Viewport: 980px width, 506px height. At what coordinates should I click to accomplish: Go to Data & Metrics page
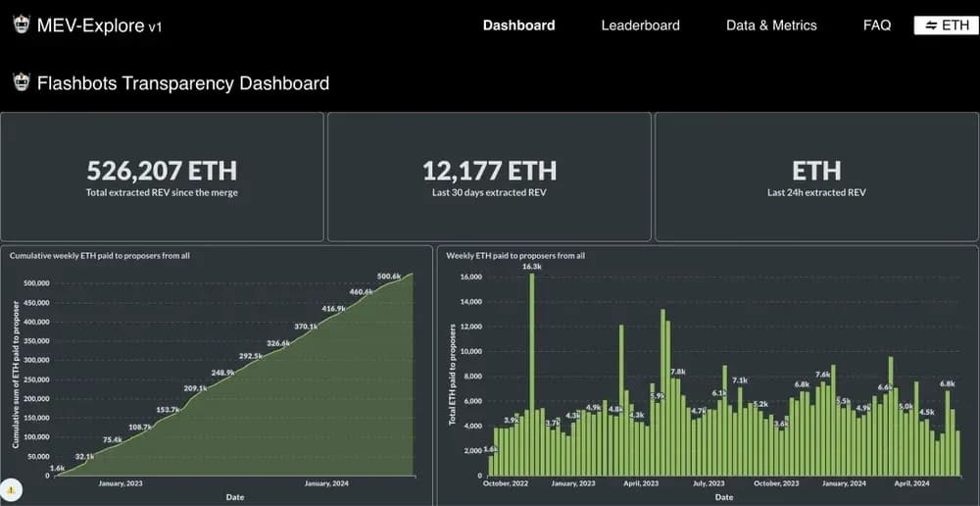click(x=771, y=25)
